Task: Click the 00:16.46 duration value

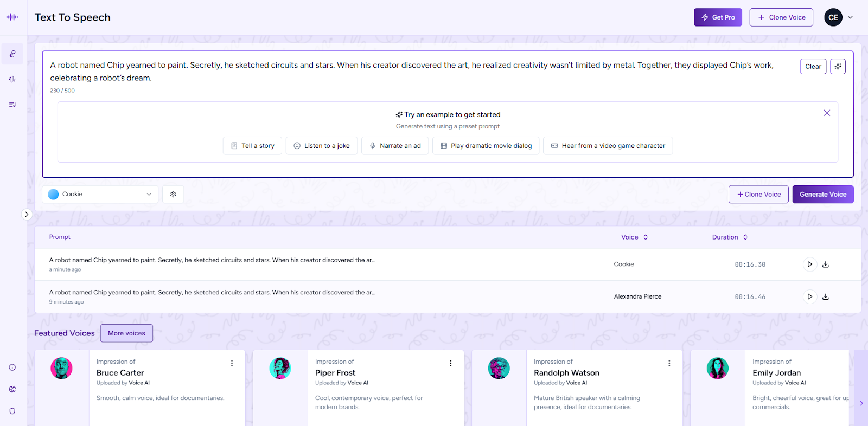Action: point(750,297)
